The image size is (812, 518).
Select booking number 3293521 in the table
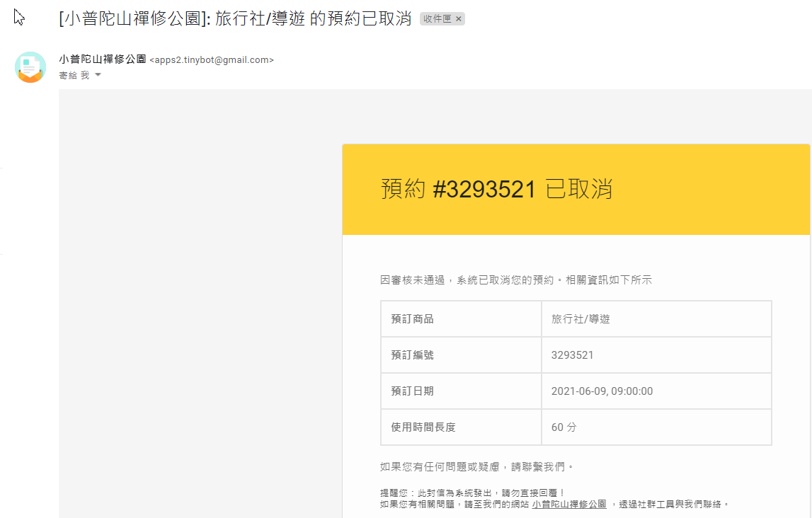572,355
